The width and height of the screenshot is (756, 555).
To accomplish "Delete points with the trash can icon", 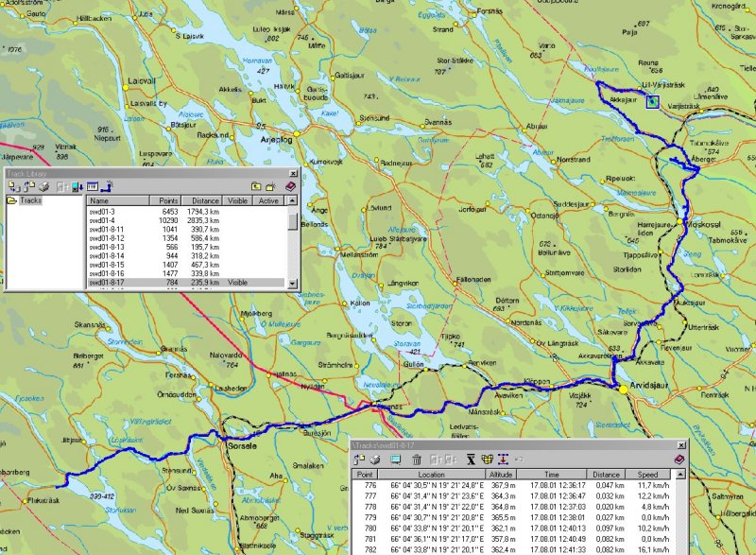I will (x=416, y=459).
